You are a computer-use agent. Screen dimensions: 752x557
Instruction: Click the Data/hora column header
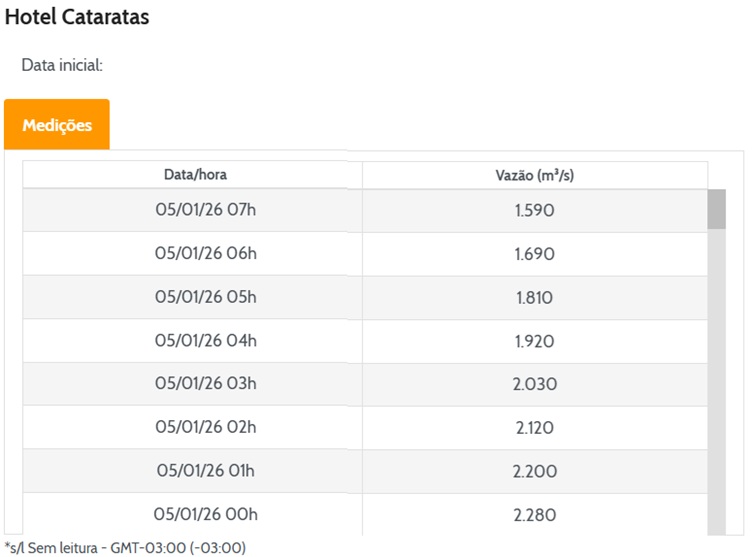tap(195, 175)
